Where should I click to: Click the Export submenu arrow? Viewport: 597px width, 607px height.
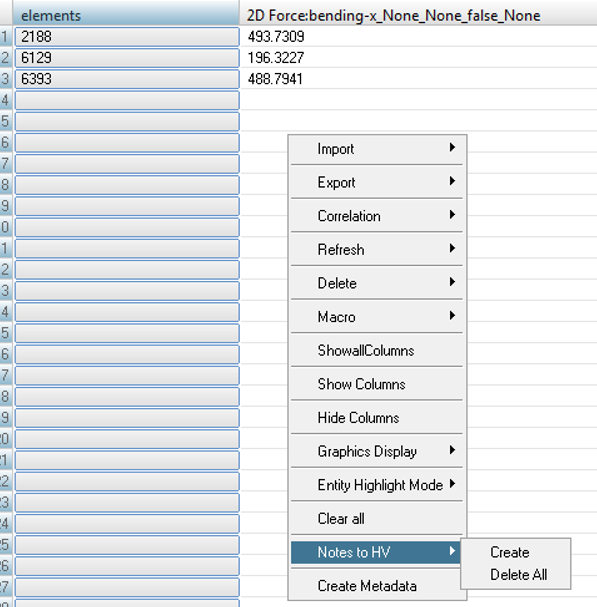tap(452, 181)
